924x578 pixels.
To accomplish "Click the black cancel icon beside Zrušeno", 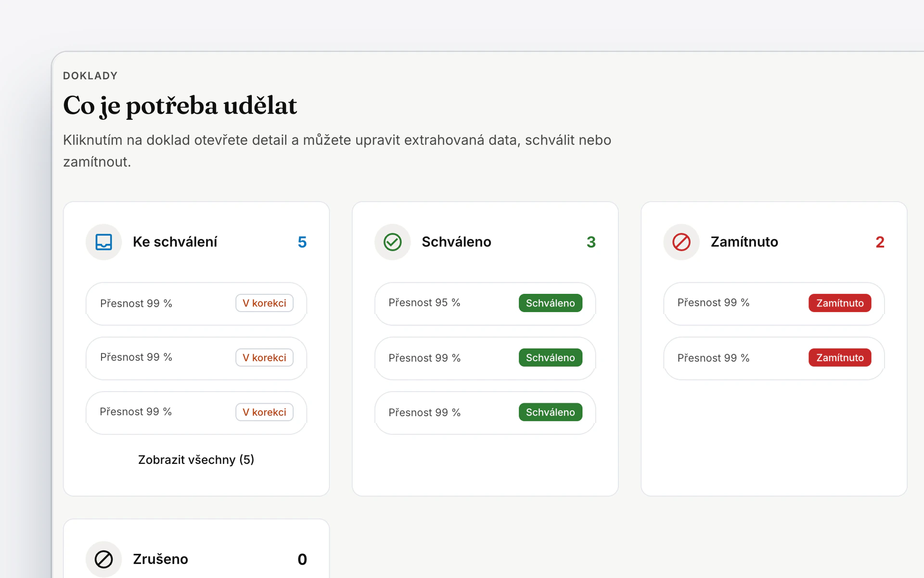I will point(103,559).
